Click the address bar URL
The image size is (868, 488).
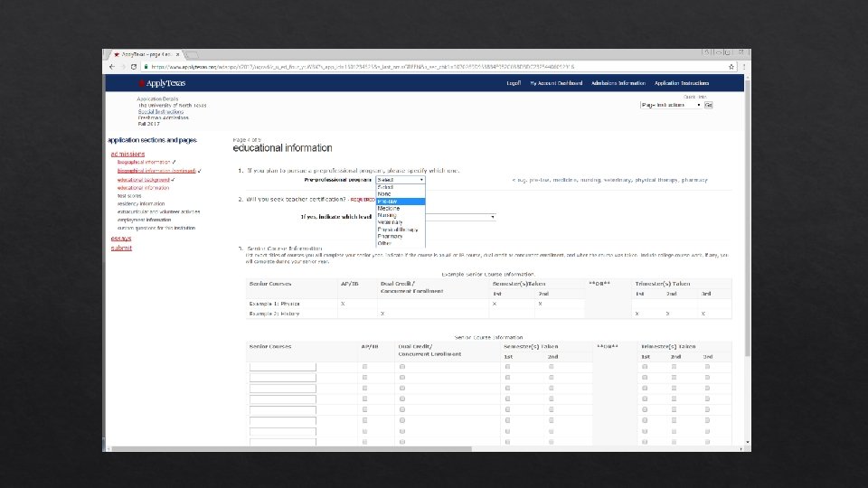363,66
